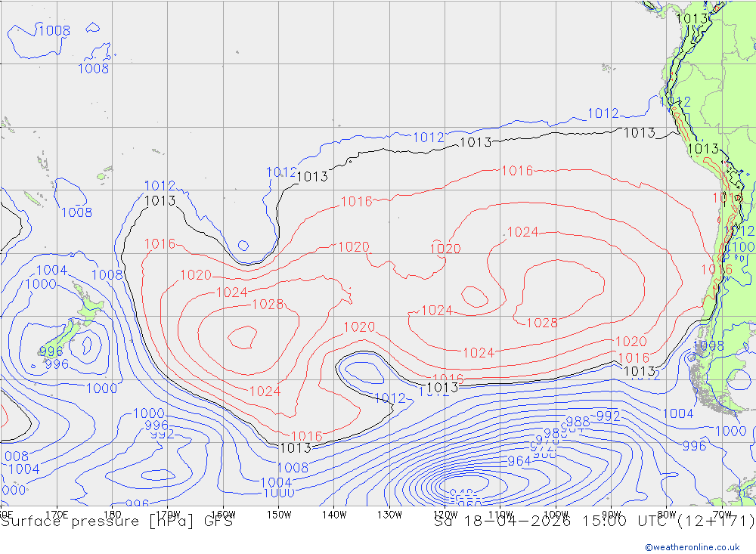Click the 180 longitude axis label
Viewport: 756px width, 554px height.
click(113, 515)
